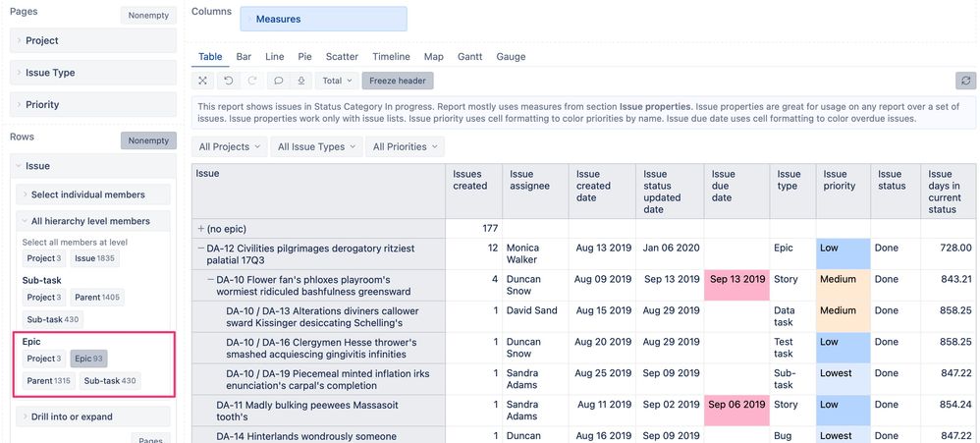980x443 pixels.
Task: Collapse the Issue dimension in Rows
Action: (x=93, y=166)
